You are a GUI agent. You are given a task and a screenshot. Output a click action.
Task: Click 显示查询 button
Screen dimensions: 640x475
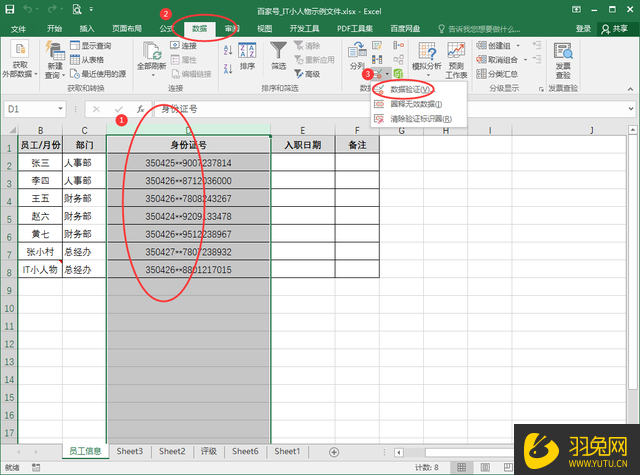91,45
